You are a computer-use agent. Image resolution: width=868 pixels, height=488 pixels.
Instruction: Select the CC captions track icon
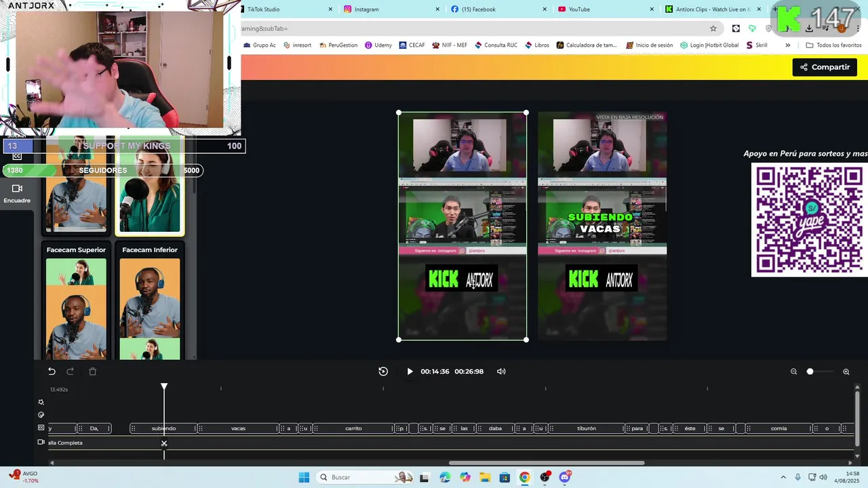tap(41, 428)
